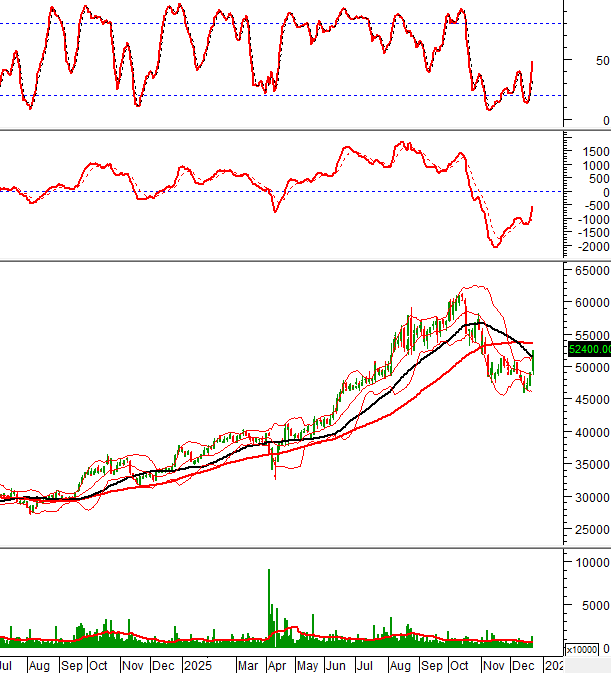Screen dimensions: 611x673
Task: Click the highest candlestick peak above 60000
Action: [x=462, y=291]
